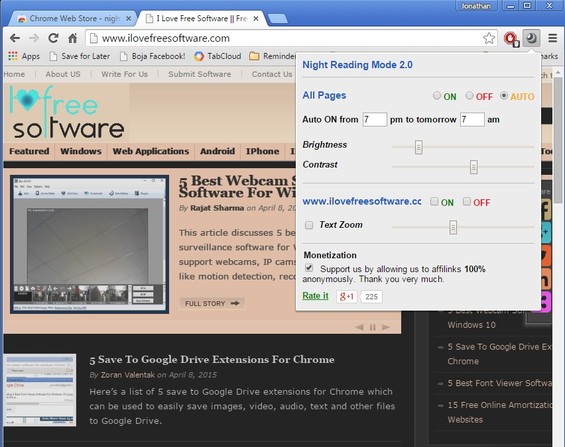Open the Reminder bookmarks folder
Screen dimensions: 565x447
click(272, 56)
